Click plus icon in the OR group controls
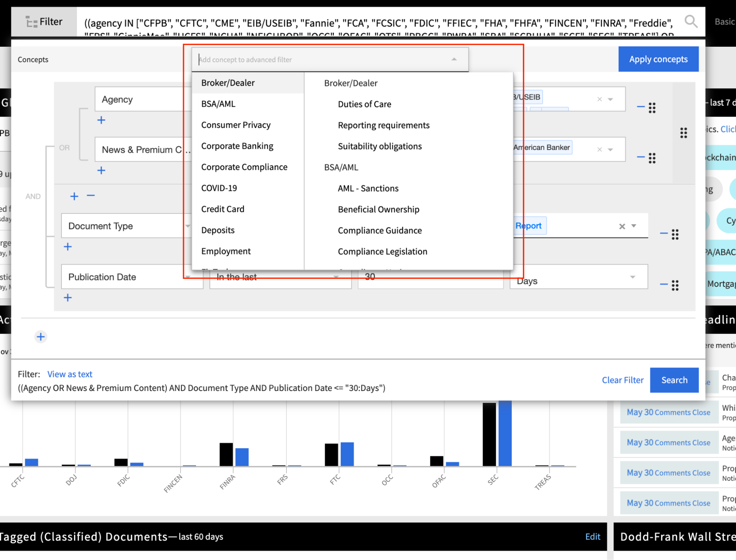 (74, 196)
